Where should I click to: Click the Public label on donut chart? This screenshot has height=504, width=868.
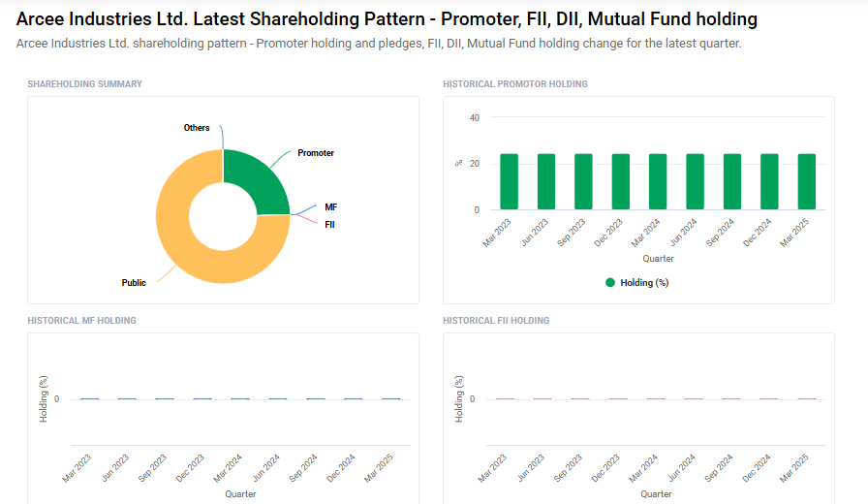pyautogui.click(x=134, y=282)
